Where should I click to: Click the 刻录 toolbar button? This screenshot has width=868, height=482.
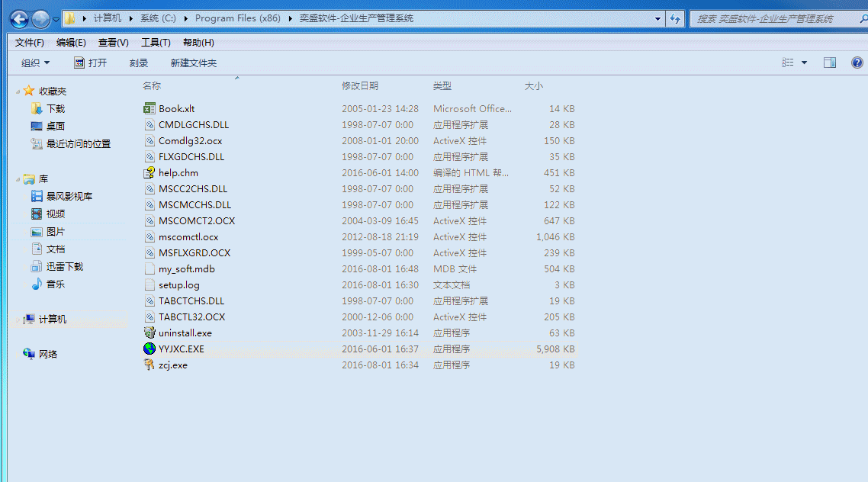(138, 63)
